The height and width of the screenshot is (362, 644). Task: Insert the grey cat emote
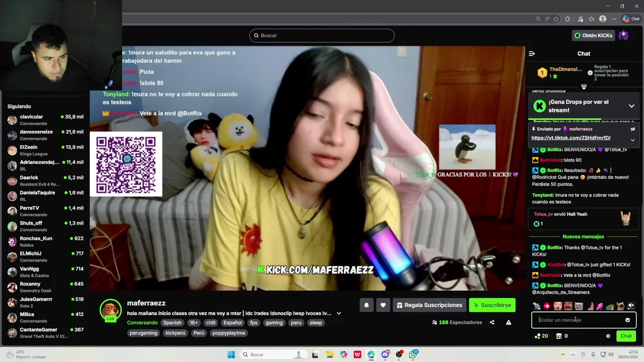[x=579, y=306]
